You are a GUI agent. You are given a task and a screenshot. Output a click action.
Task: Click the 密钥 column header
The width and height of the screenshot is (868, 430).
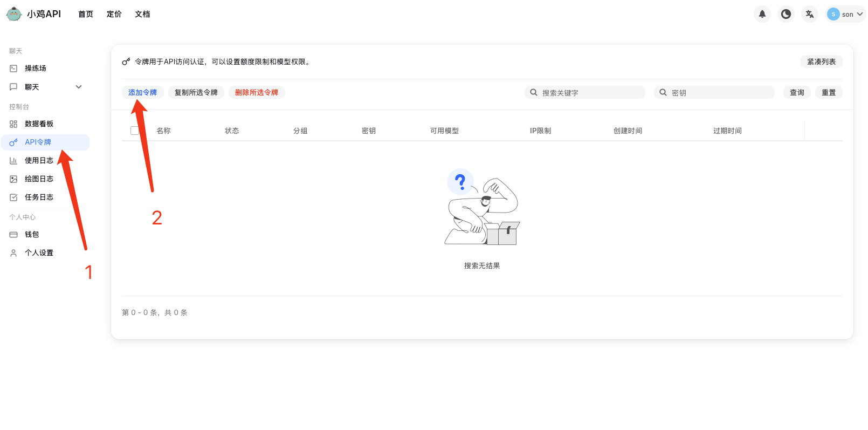point(369,131)
